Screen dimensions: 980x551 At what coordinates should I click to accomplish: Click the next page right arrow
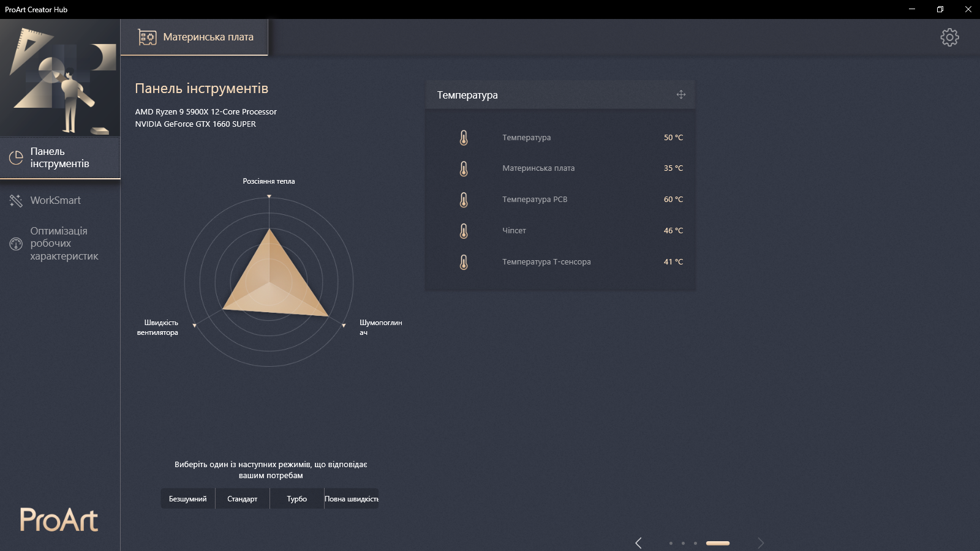pyautogui.click(x=761, y=543)
